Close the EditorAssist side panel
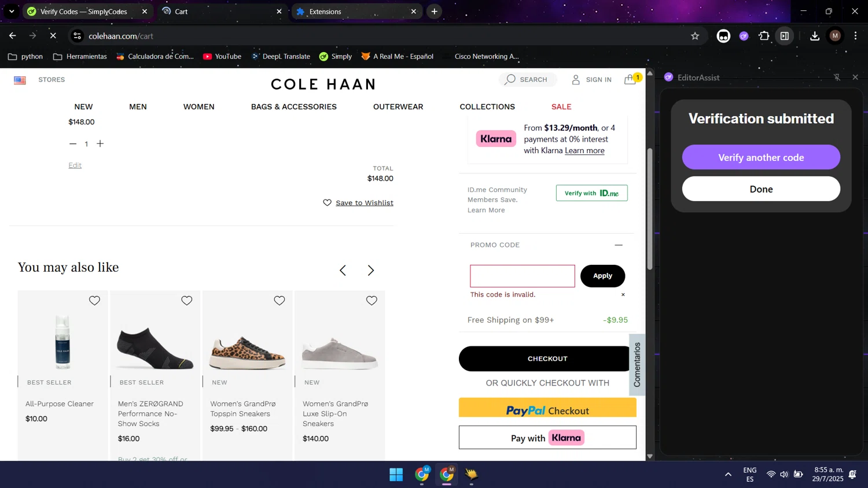The width and height of the screenshot is (868, 488). click(x=855, y=77)
